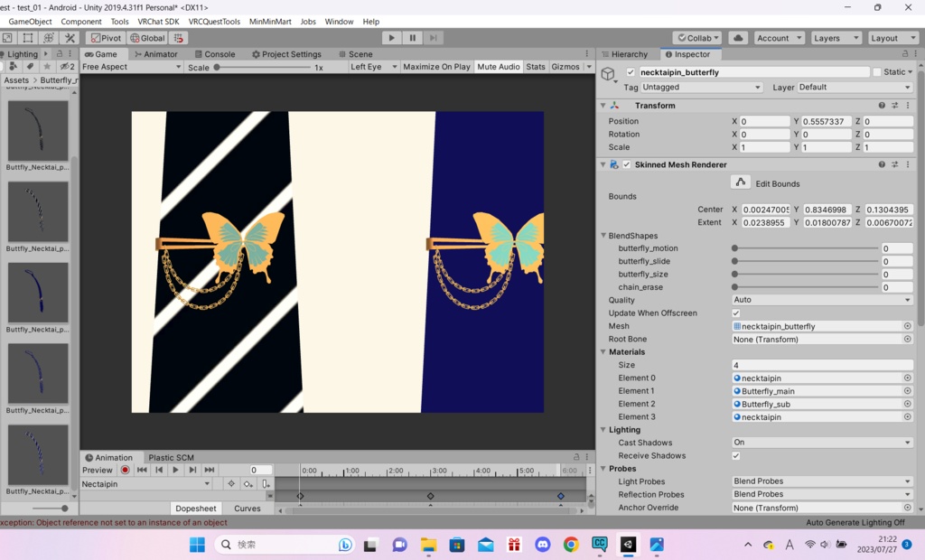This screenshot has width=925, height=560.
Task: Select the Rect Transform tool
Action: [x=28, y=38]
